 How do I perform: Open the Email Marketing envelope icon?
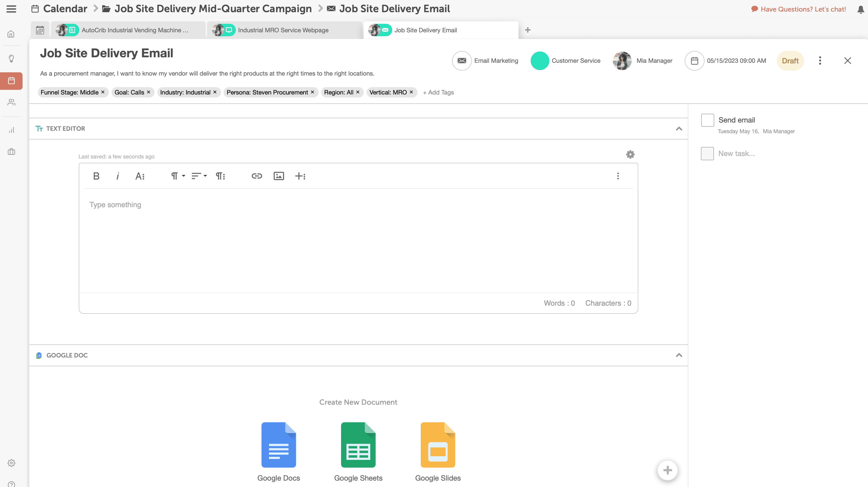coord(462,61)
